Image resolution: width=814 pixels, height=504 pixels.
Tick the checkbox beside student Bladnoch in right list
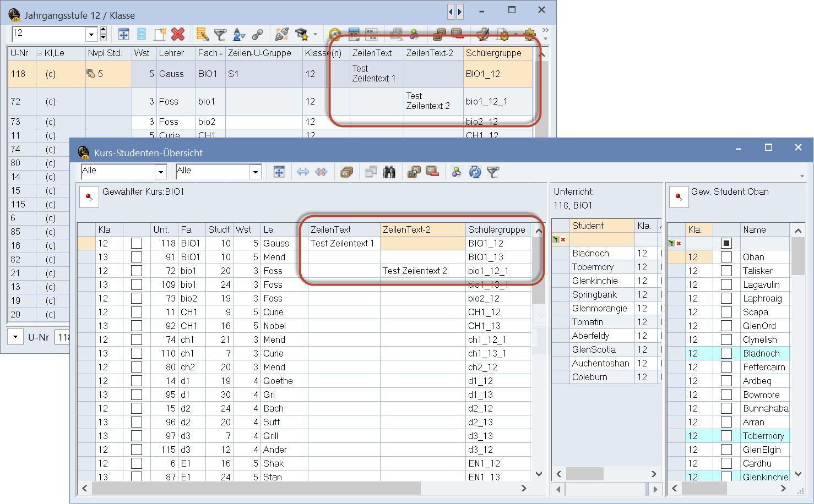coord(726,353)
